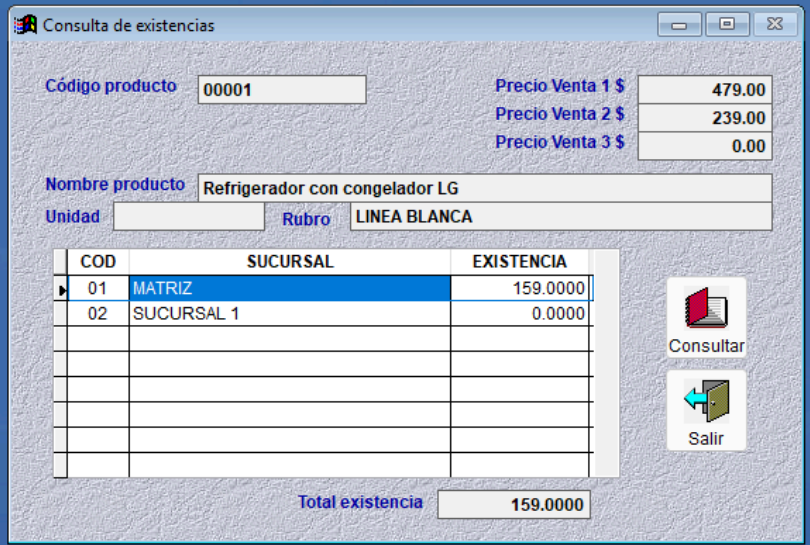810x545 pixels.
Task: Click the row selector for SUCURSAL 1 row
Action: tap(61, 314)
